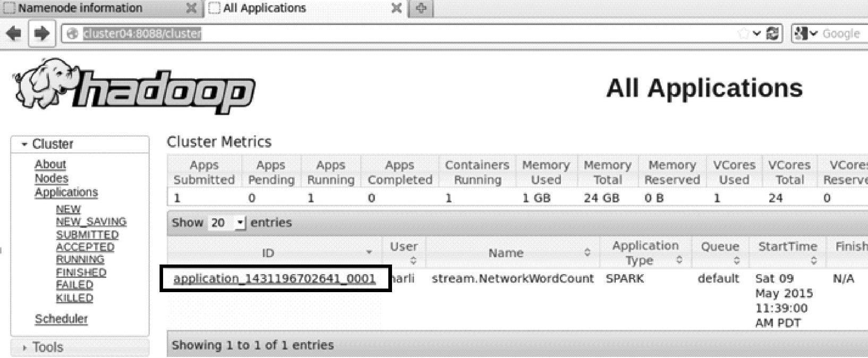868x358 pixels.
Task: Switch to the All Applications tab
Action: (x=264, y=8)
